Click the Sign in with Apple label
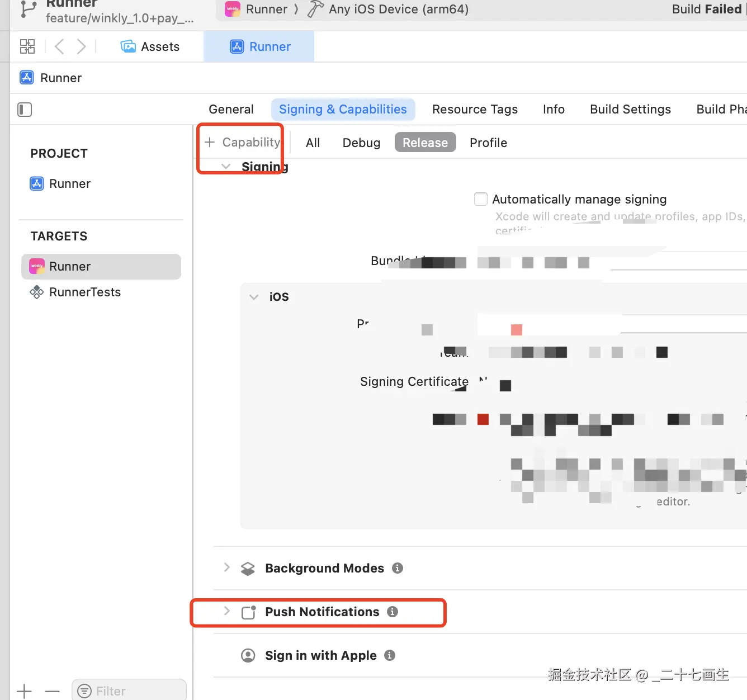 coord(321,655)
